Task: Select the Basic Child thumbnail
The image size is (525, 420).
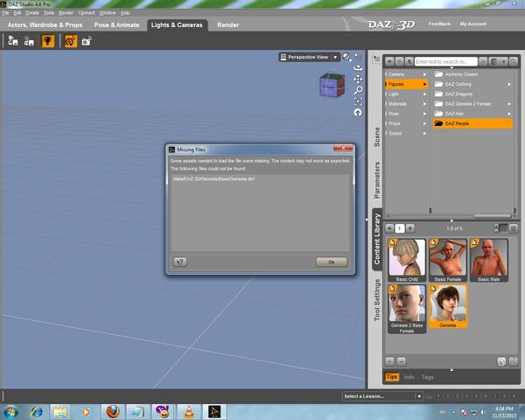Action: click(407, 260)
